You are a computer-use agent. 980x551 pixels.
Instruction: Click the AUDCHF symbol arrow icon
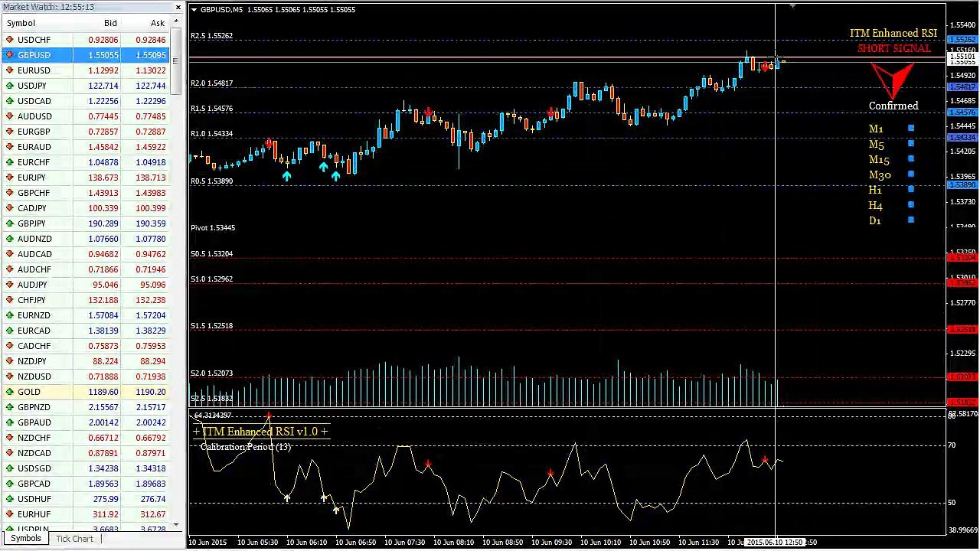click(9, 269)
